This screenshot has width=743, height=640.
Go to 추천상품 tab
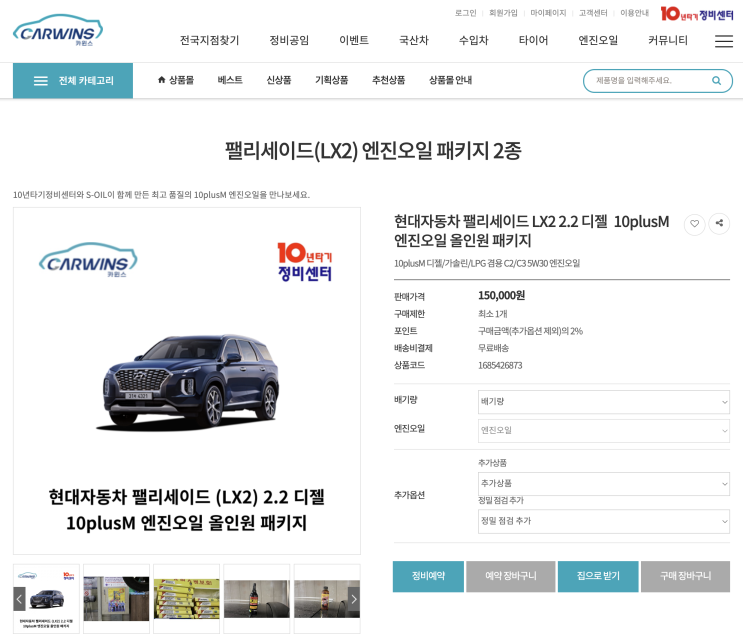tap(389, 80)
